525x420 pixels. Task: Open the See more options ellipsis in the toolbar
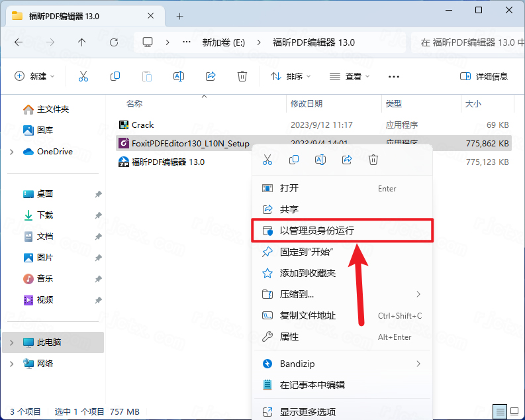tap(394, 77)
